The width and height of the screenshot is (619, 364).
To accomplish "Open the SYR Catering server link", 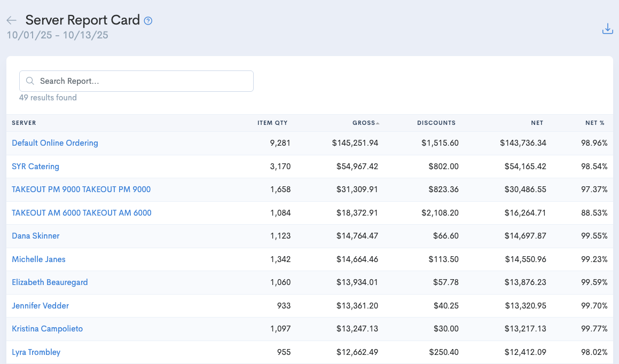I will 35,167.
